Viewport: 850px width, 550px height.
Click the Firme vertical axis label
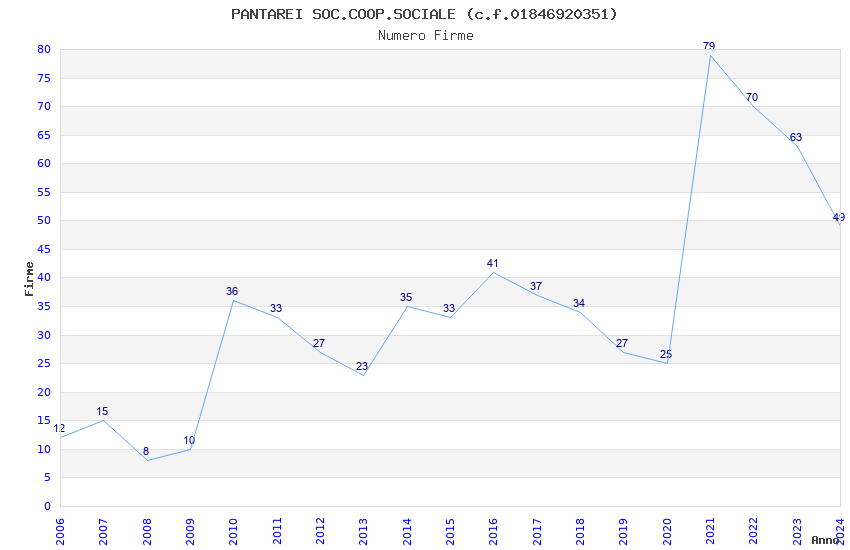[x=29, y=279]
